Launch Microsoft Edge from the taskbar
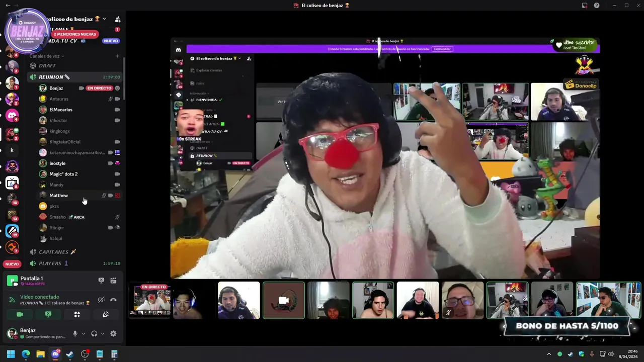 pos(26,354)
